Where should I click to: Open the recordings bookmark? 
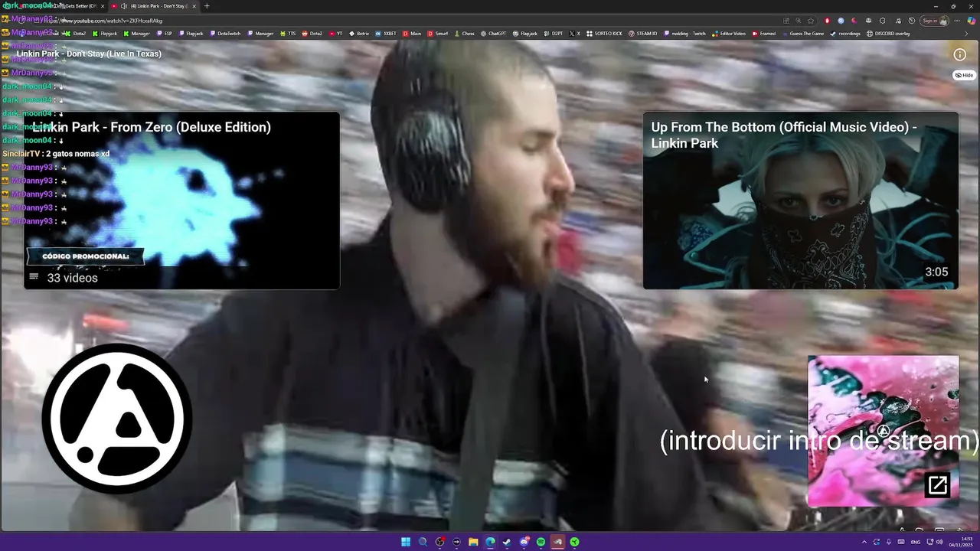845,34
